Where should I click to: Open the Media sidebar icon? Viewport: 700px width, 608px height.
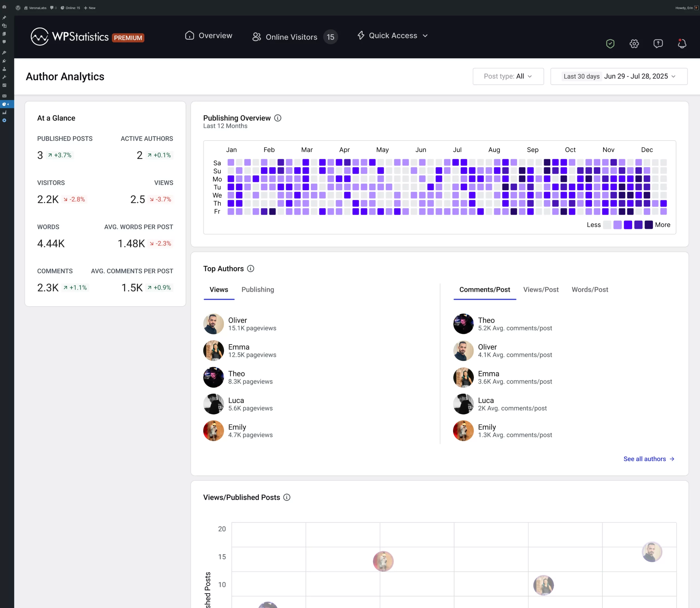[x=4, y=26]
